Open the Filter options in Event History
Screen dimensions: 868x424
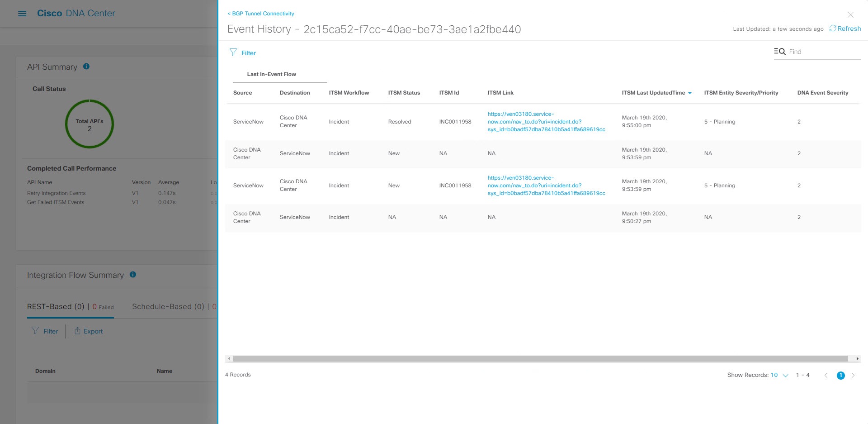[244, 53]
